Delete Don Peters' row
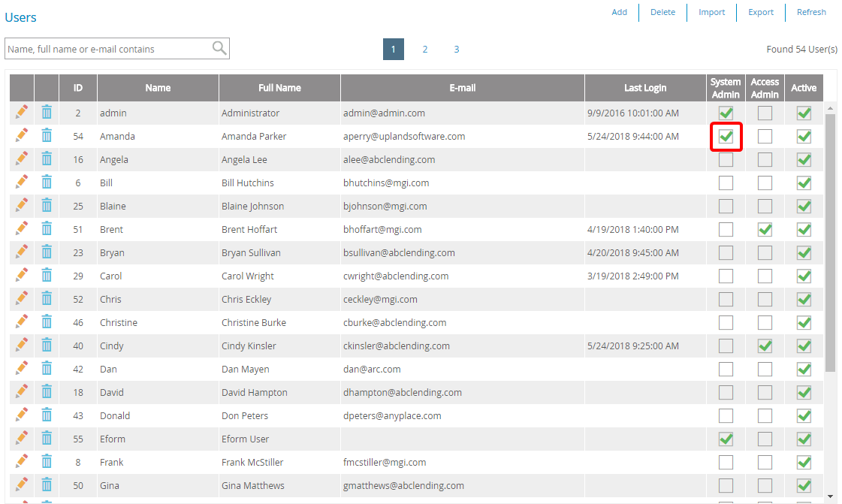Viewport: 842px width, 504px height. [x=47, y=415]
